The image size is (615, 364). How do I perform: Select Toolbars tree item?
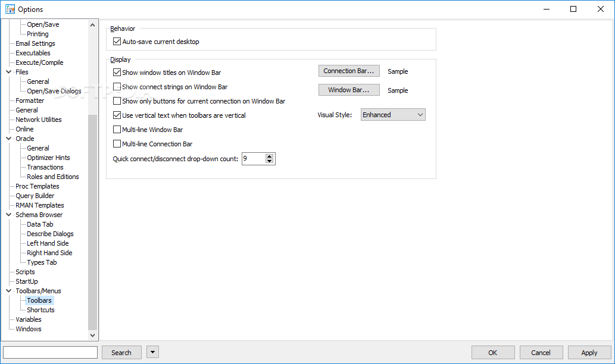[39, 300]
